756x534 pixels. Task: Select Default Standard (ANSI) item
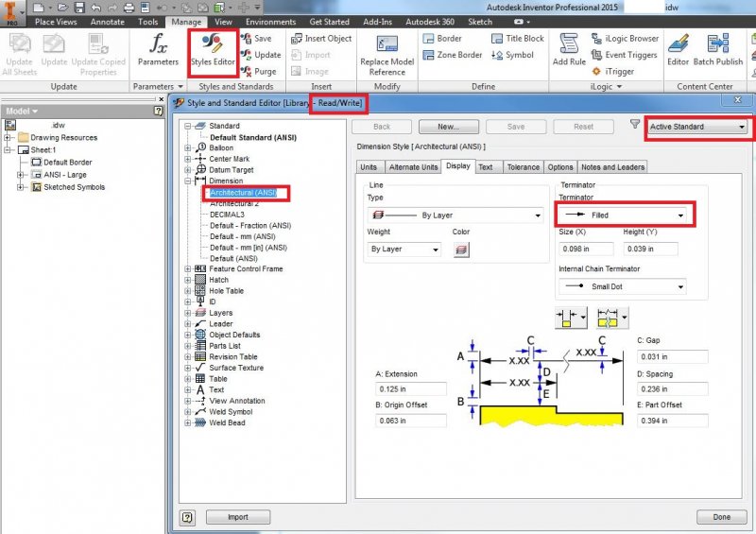click(x=253, y=137)
